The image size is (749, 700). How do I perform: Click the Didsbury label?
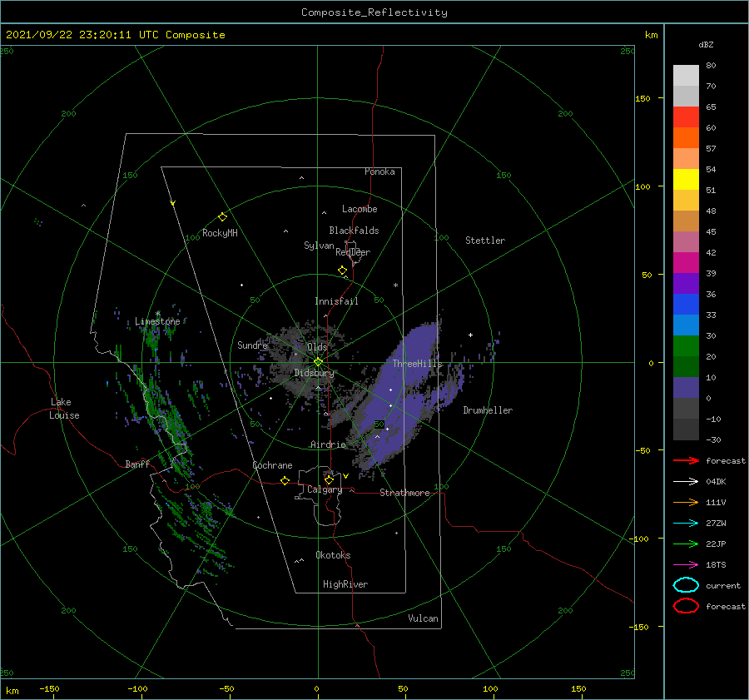(x=314, y=373)
